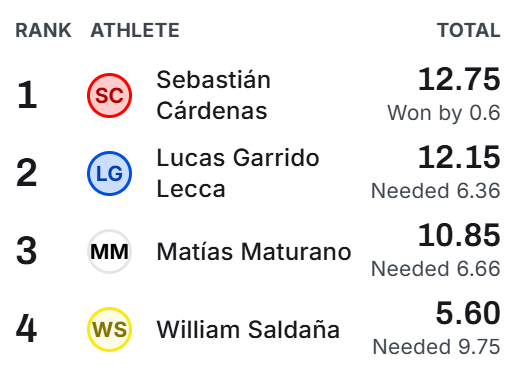
Task: Click the 12.15 total score
Action: pos(459,157)
